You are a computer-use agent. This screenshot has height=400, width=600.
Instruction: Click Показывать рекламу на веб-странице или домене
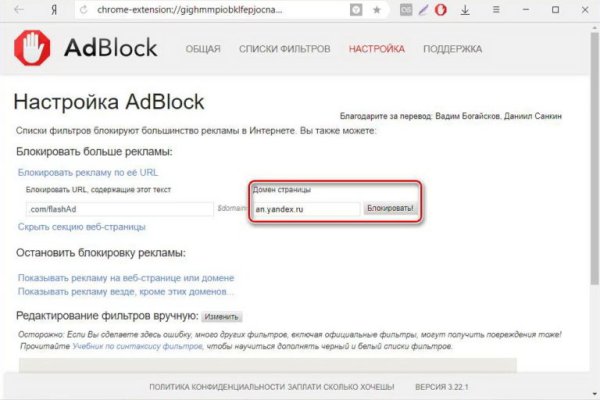click(x=126, y=277)
